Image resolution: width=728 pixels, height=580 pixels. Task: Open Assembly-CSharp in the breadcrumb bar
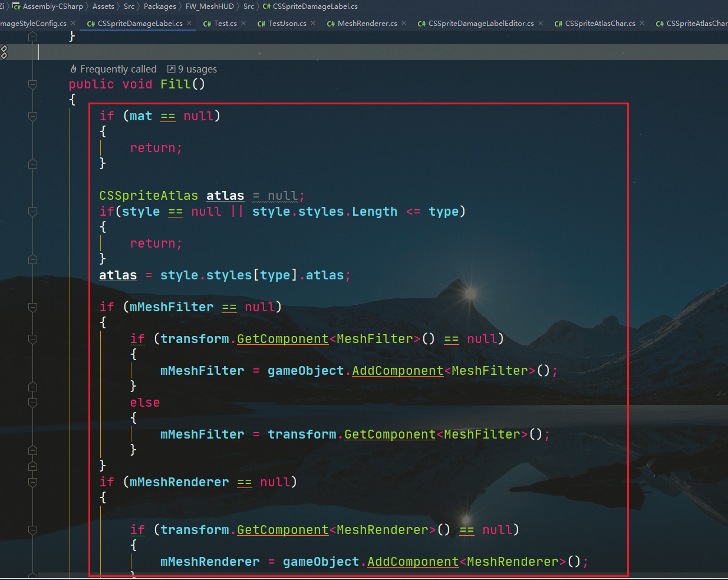coord(52,6)
